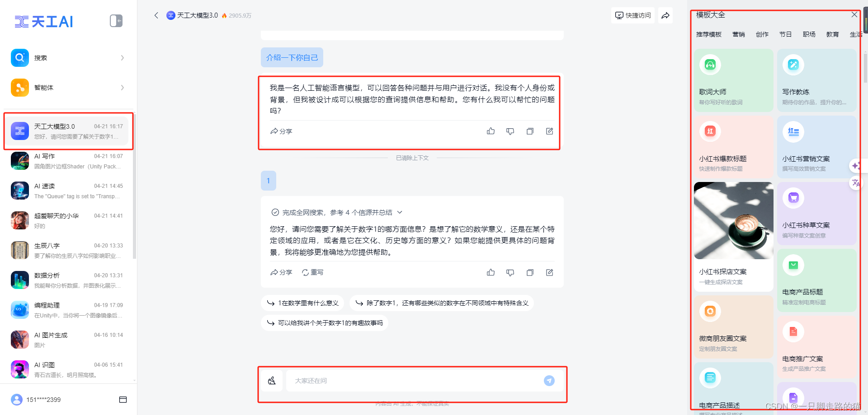Send the message with paper plane button
Viewport: 868px width, 415px height.
click(x=549, y=381)
